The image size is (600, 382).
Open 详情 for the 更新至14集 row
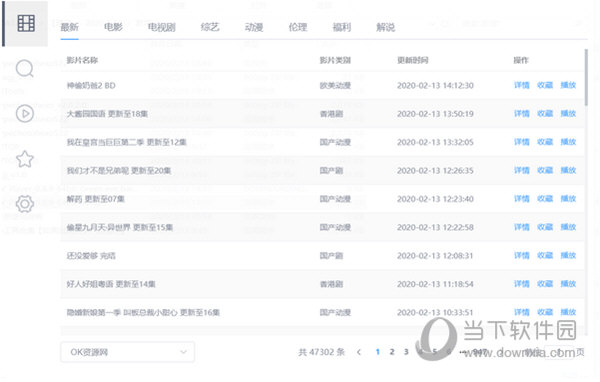coord(522,284)
